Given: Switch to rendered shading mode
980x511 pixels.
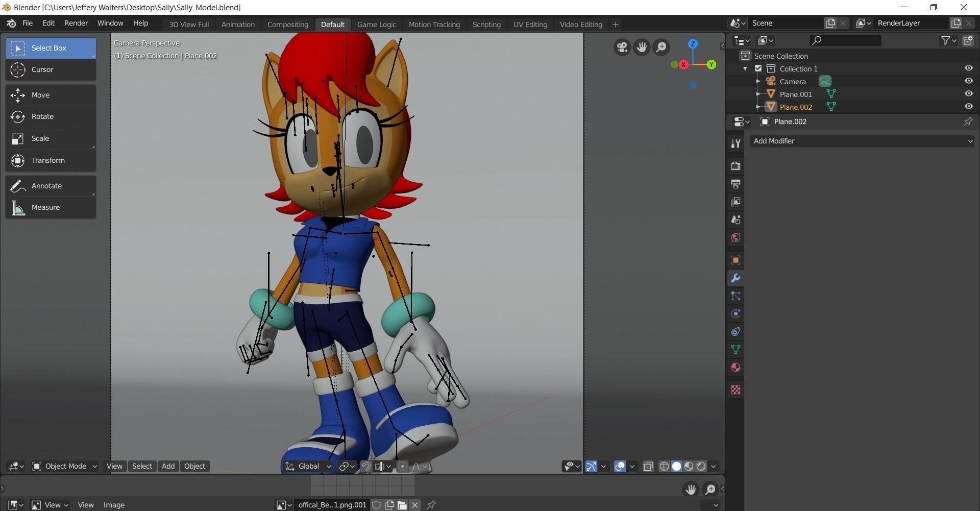Looking at the screenshot, I should click(x=701, y=466).
